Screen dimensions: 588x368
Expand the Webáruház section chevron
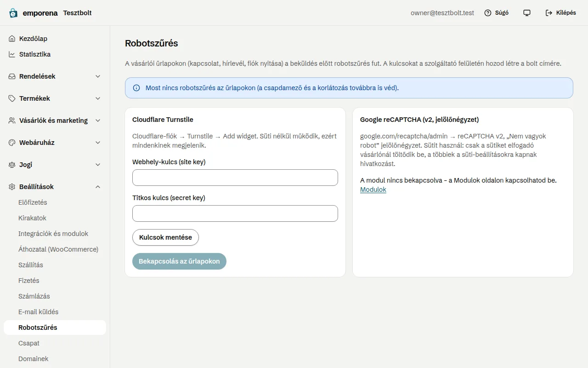click(x=98, y=143)
